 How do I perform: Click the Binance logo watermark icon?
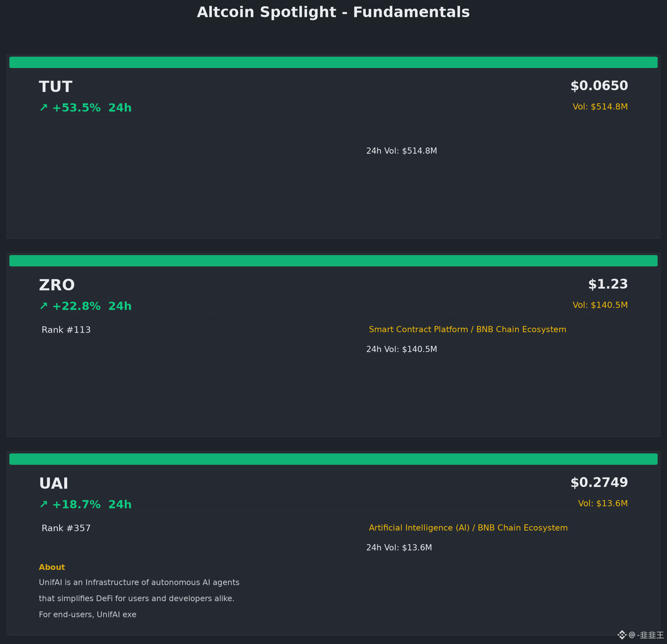pos(622,634)
